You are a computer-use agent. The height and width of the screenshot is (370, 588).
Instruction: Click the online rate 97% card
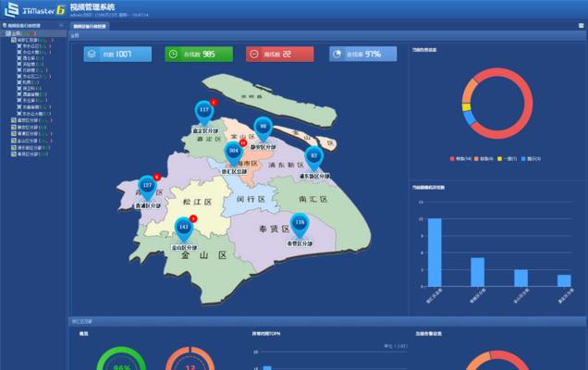361,55
